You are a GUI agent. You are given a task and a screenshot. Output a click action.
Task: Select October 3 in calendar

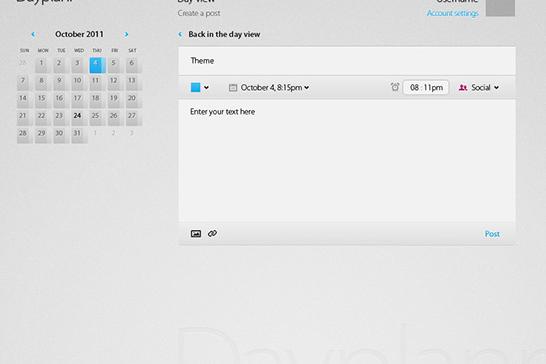pyautogui.click(x=79, y=65)
